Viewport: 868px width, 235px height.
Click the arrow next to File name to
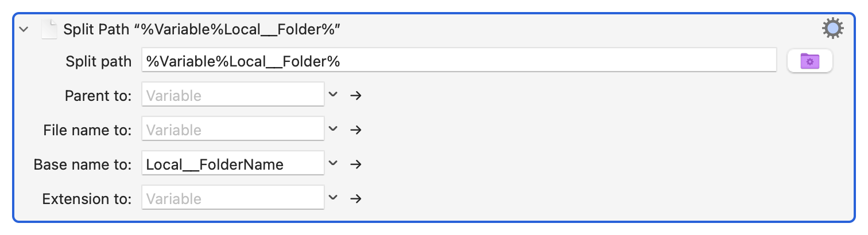355,130
